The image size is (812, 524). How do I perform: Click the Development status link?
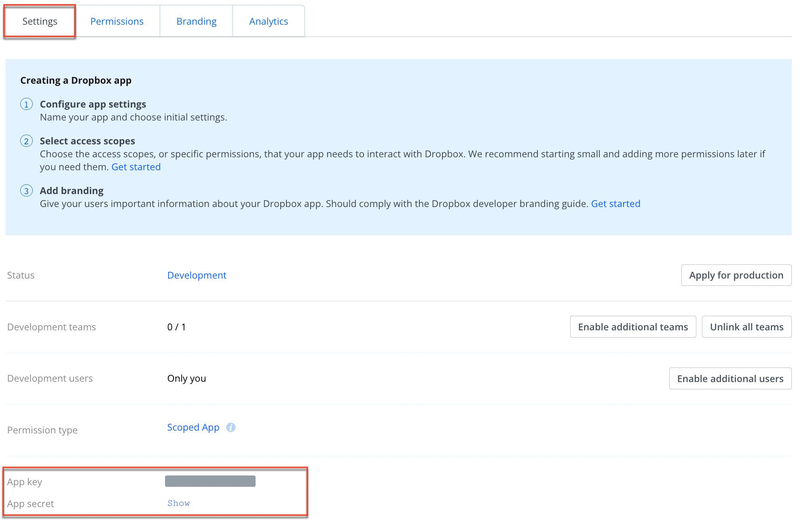(x=197, y=275)
